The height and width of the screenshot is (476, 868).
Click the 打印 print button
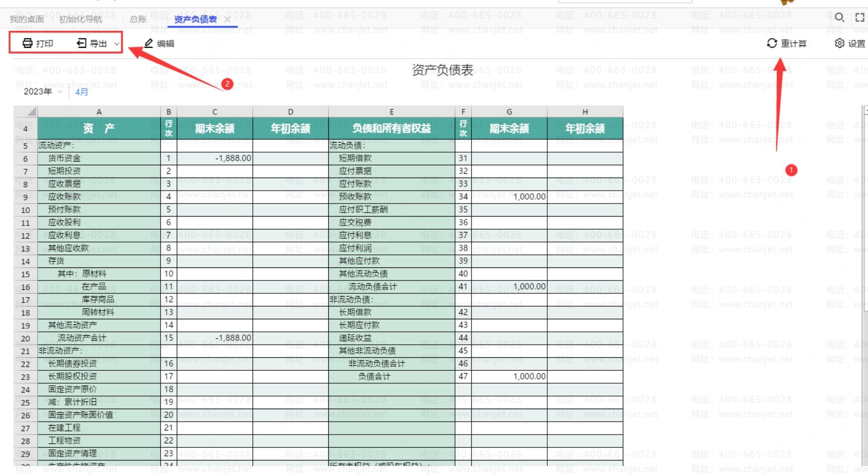click(x=38, y=43)
